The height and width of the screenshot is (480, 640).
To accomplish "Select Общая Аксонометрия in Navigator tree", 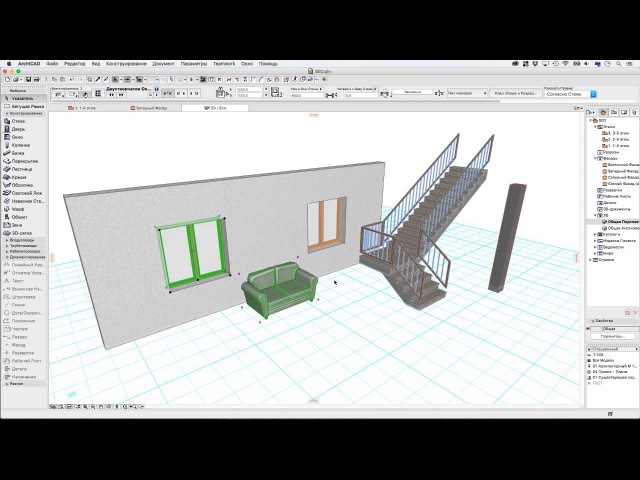I will (623, 228).
